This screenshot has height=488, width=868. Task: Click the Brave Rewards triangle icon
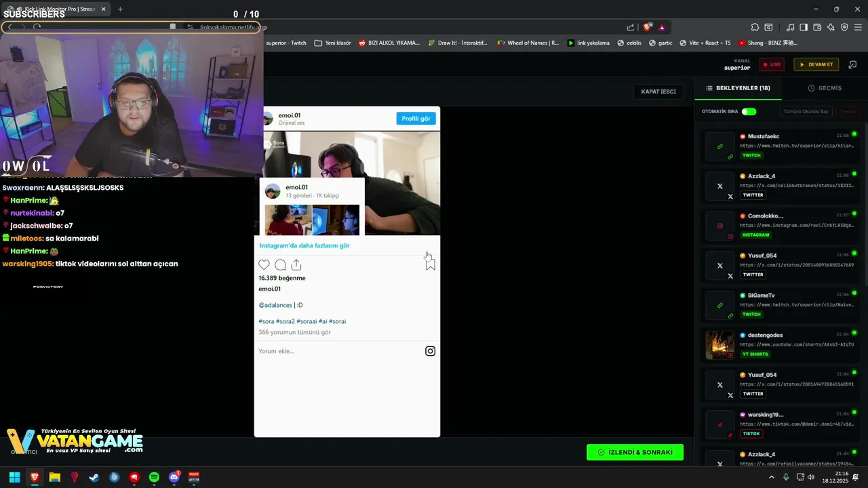662,27
